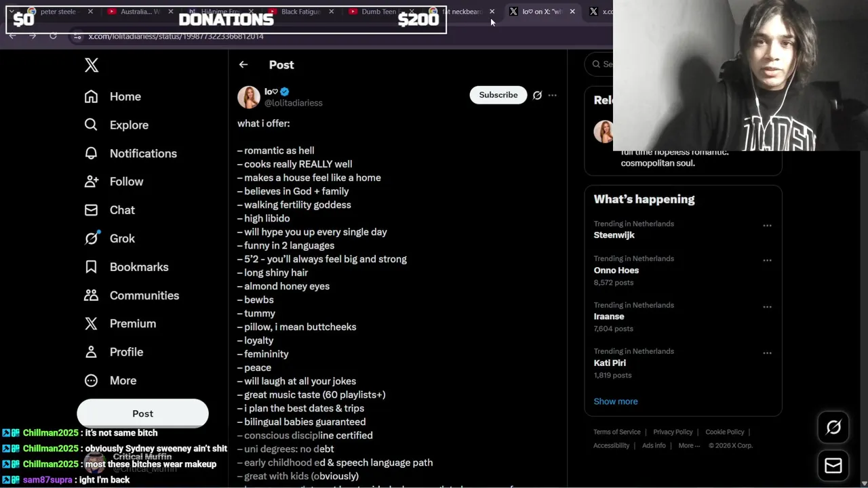The width and height of the screenshot is (868, 488).
Task: Click the Grok explain icon beside Subscribe
Action: (x=537, y=96)
